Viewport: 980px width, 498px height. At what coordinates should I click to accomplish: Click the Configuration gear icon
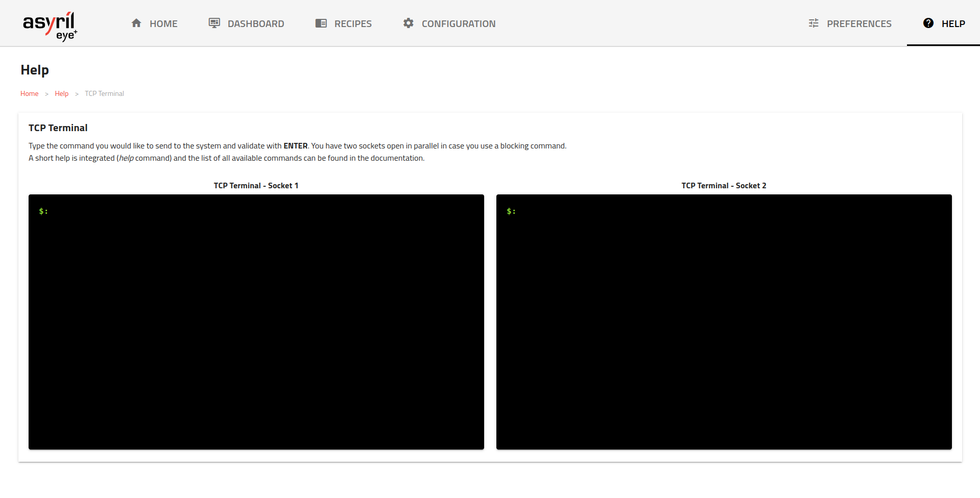click(409, 23)
